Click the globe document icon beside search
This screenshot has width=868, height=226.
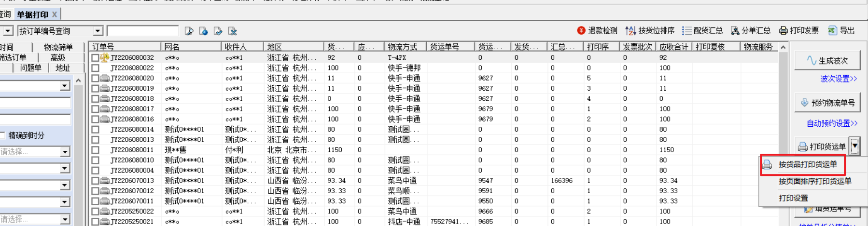(x=204, y=31)
